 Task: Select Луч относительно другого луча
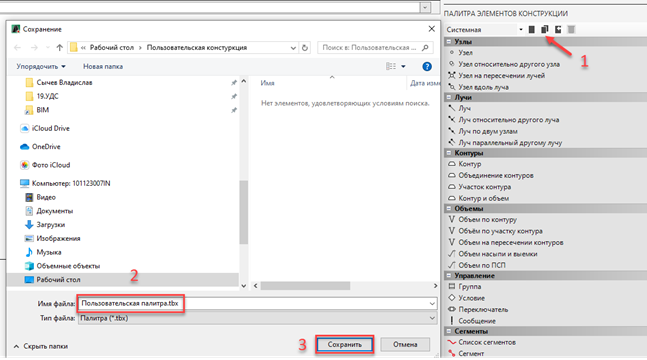click(x=509, y=120)
